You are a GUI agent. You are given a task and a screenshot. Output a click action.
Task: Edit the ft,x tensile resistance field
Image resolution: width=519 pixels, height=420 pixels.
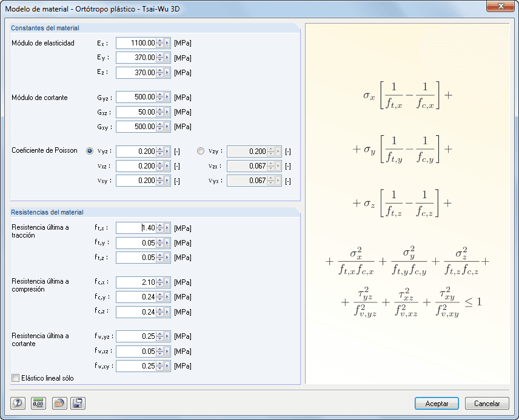click(x=132, y=228)
